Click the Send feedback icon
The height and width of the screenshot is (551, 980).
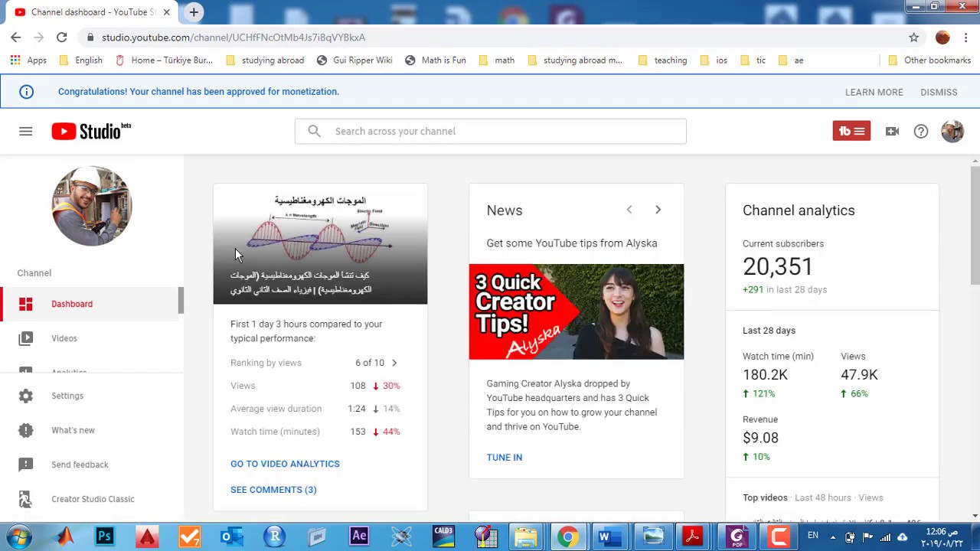click(26, 465)
